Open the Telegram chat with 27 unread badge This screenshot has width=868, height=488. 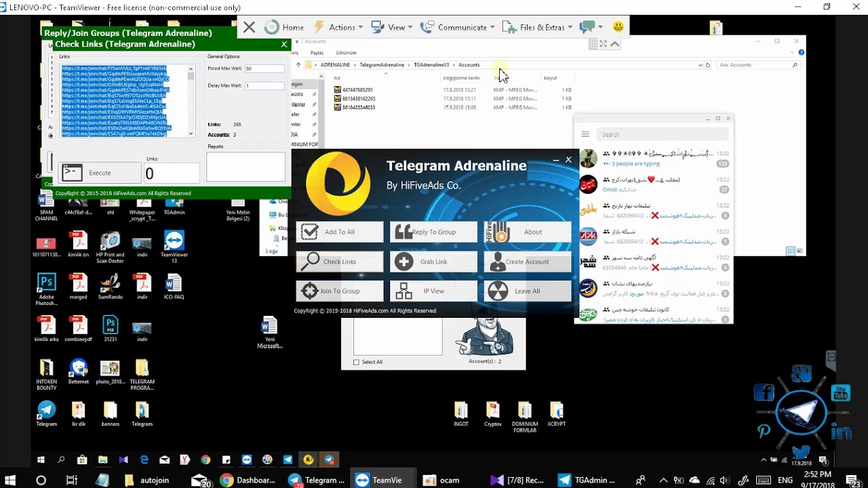click(654, 184)
